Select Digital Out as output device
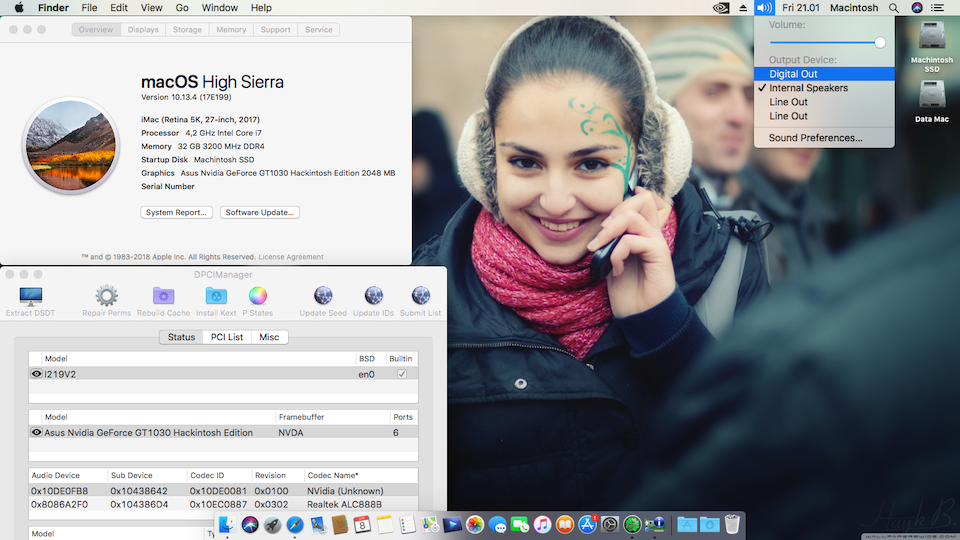 pyautogui.click(x=793, y=74)
